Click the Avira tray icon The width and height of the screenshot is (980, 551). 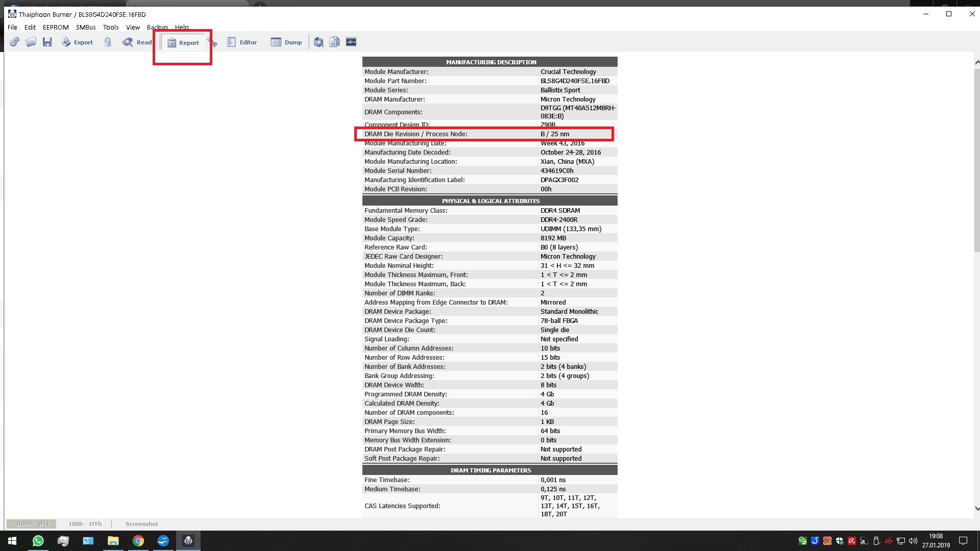click(852, 541)
